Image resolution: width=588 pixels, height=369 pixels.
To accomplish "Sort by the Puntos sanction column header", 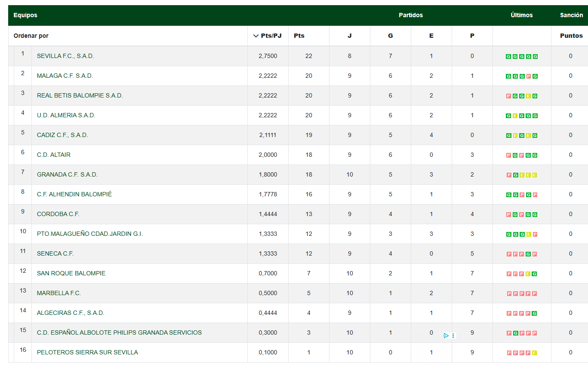I will (571, 36).
